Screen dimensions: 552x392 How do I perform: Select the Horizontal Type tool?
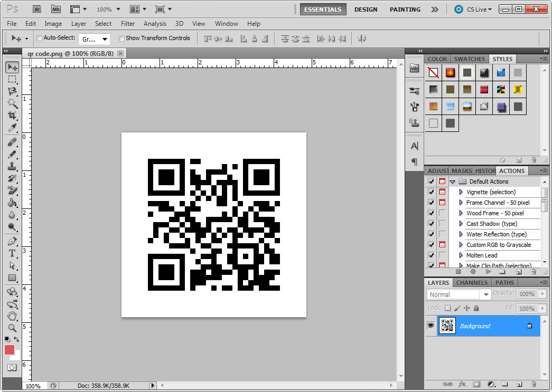click(x=12, y=253)
